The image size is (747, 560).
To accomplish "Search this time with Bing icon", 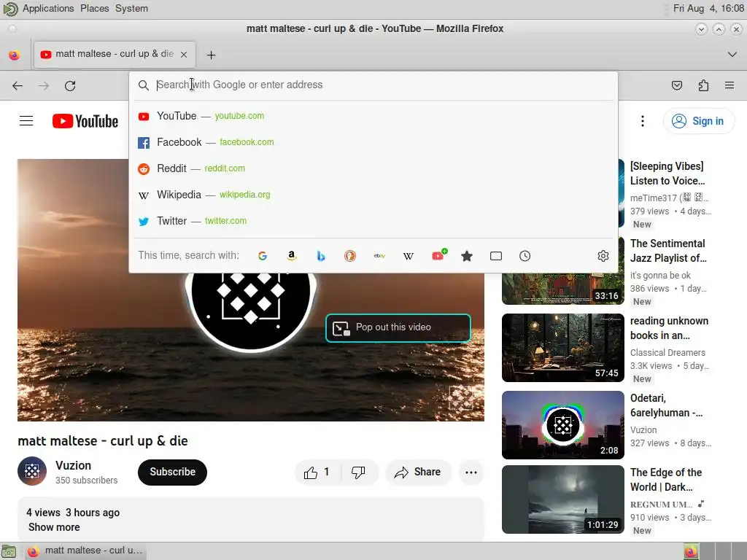I will [321, 256].
